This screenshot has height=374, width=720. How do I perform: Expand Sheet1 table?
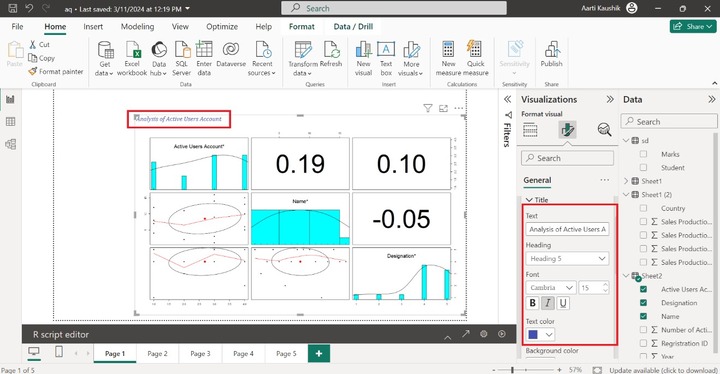[626, 181]
